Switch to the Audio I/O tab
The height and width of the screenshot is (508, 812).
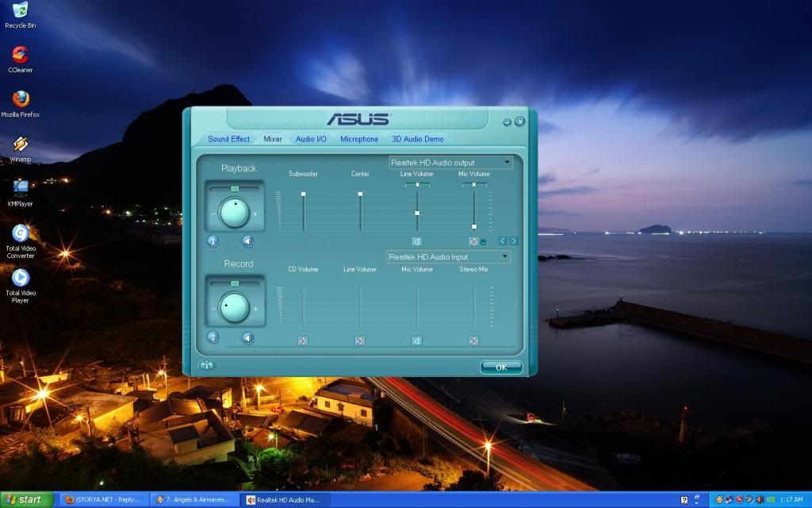(311, 139)
